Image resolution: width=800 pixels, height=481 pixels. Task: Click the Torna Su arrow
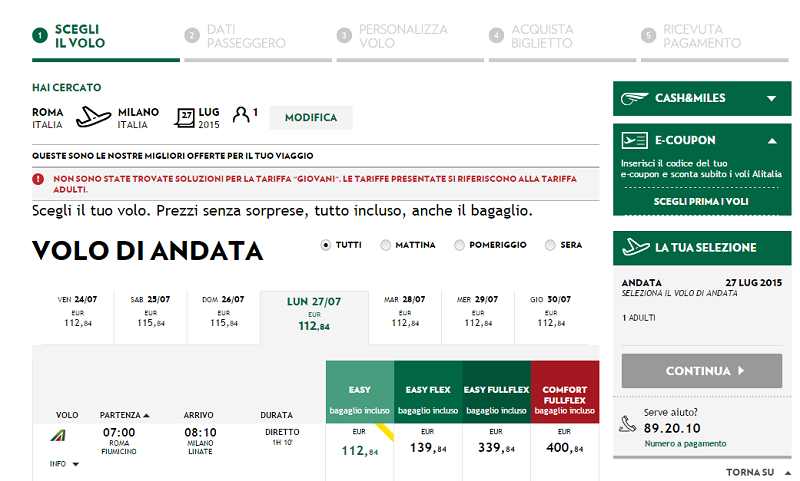coord(788,473)
